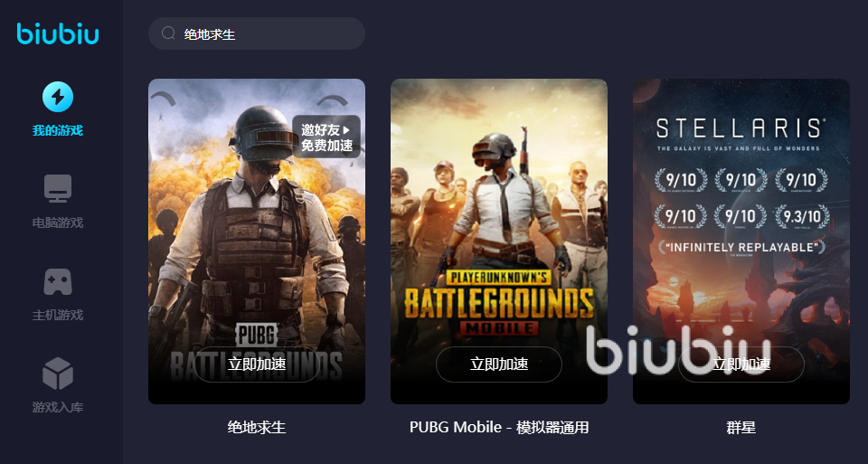Viewport: 868px width, 464px height.
Task: Switch to 电脑游戏 tab label
Action: tap(58, 223)
